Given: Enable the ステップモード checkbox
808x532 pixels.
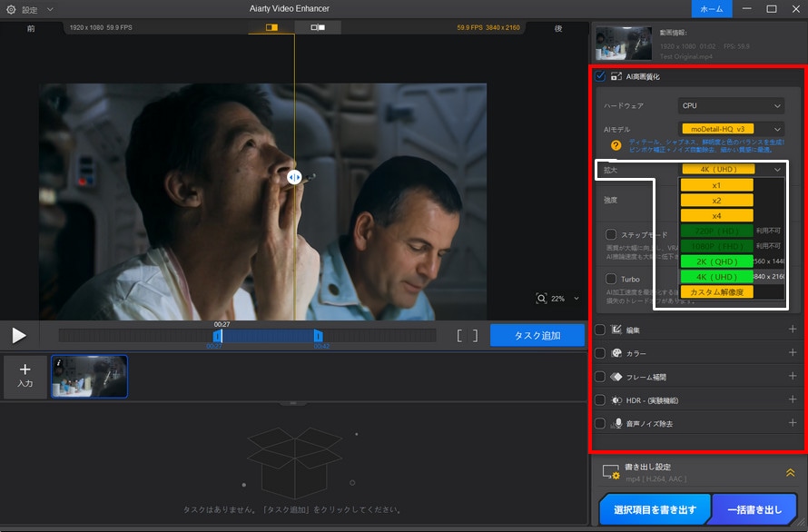Looking at the screenshot, I should [614, 233].
